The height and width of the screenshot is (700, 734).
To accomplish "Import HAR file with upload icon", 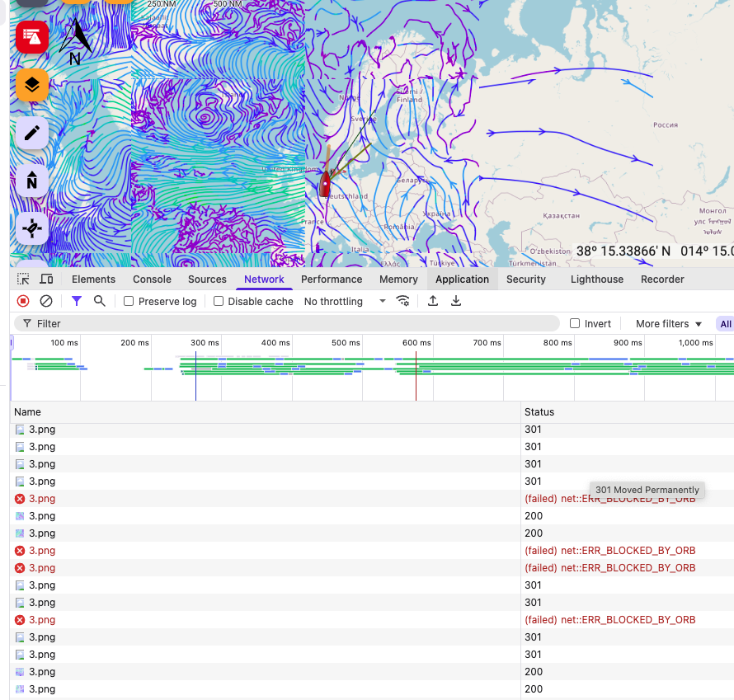I will coord(433,301).
